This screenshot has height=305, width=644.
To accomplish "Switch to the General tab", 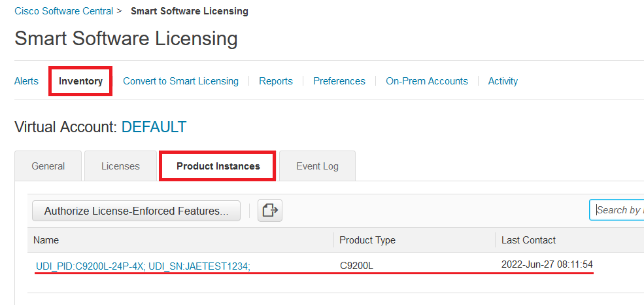I will tap(48, 166).
